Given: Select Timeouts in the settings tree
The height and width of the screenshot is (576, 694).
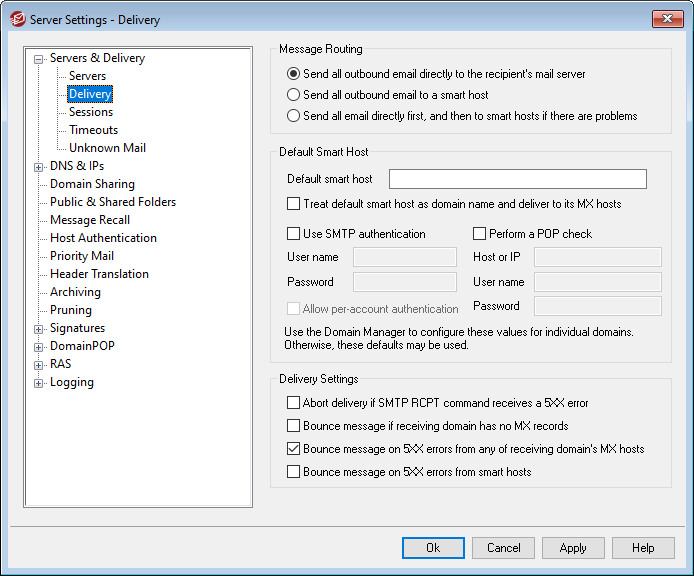Looking at the screenshot, I should coord(93,130).
